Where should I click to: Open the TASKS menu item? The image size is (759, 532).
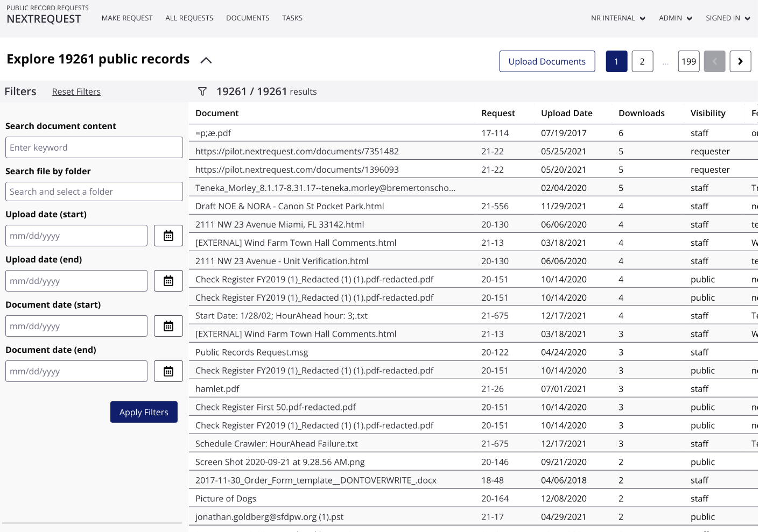click(292, 18)
